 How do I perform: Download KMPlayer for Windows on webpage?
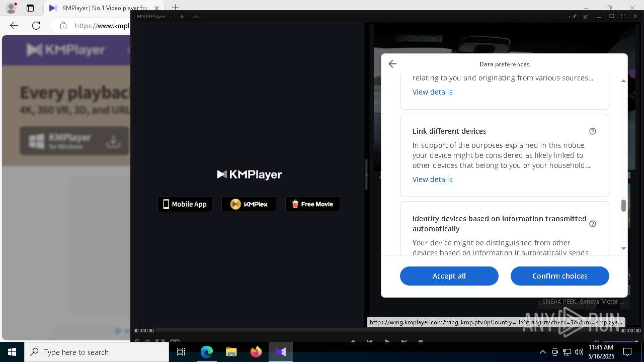(74, 141)
